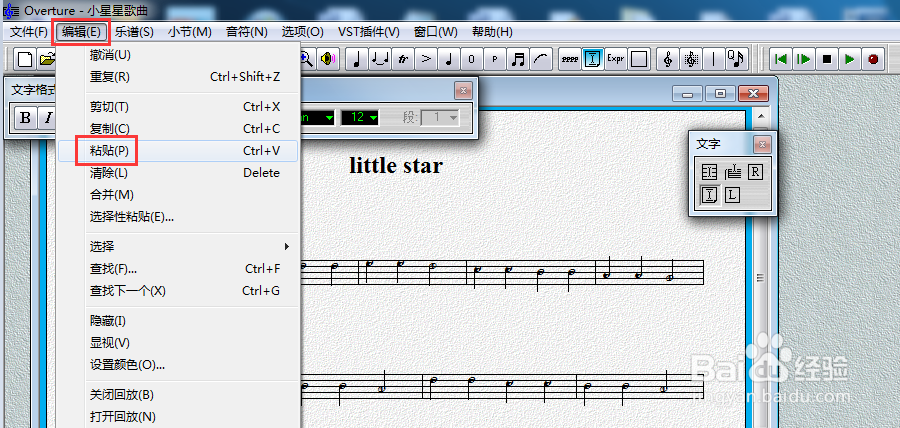Select the text-box tool in the 文字 palette
This screenshot has height=428, width=900.
pos(709,172)
